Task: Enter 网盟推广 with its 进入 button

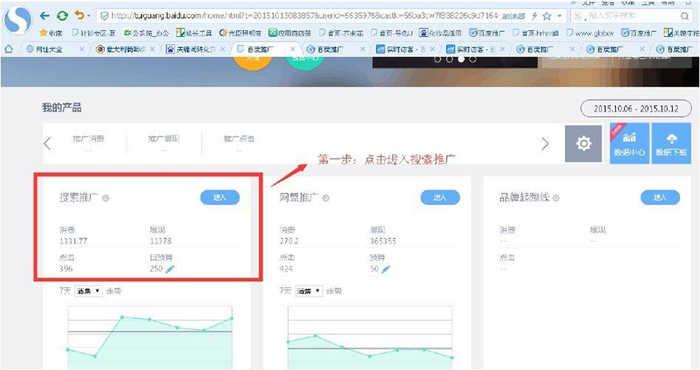Action: tap(440, 197)
